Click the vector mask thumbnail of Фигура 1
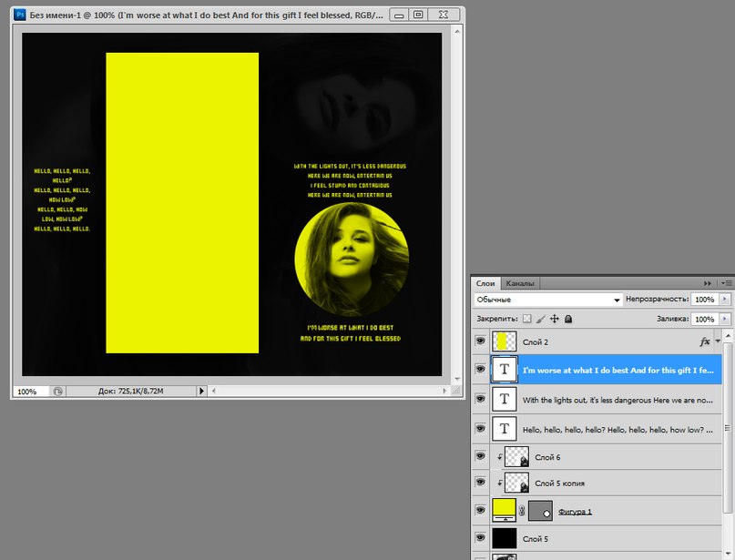This screenshot has height=560, width=735. [x=540, y=510]
